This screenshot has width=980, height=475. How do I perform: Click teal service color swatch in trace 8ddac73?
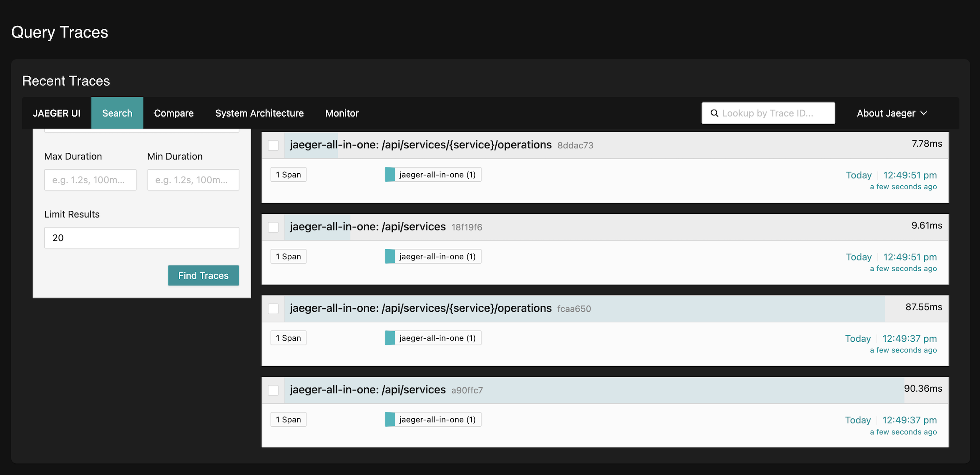tap(390, 175)
